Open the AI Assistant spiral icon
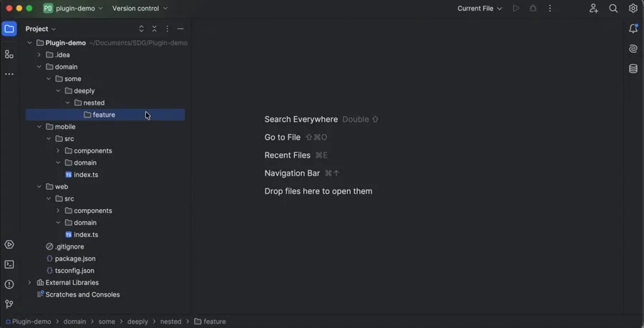This screenshot has width=644, height=328. click(633, 49)
